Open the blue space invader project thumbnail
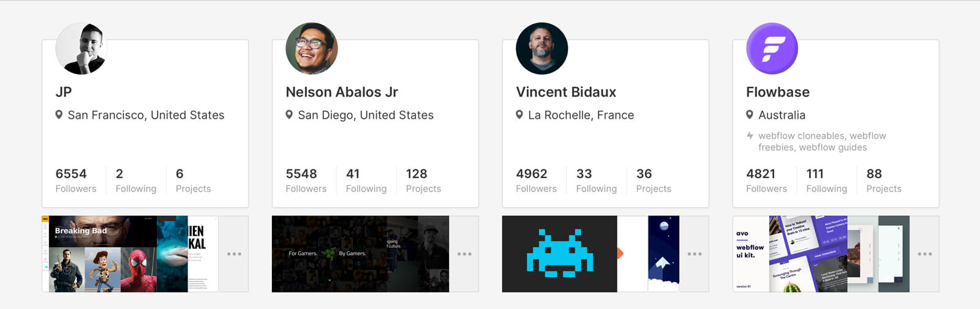Viewport: 980px width, 309px height. (x=560, y=254)
